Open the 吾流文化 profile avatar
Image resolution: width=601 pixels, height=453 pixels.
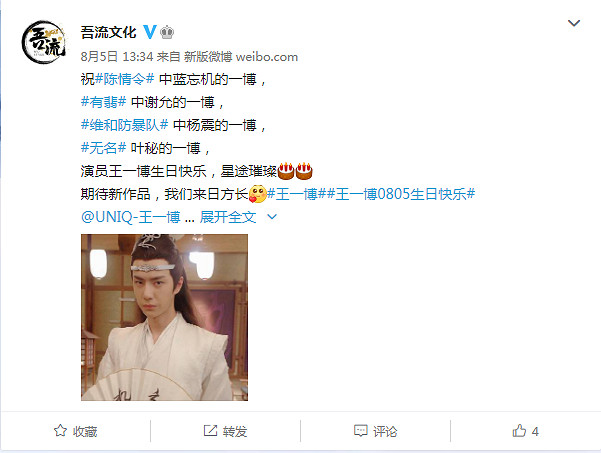(x=44, y=42)
